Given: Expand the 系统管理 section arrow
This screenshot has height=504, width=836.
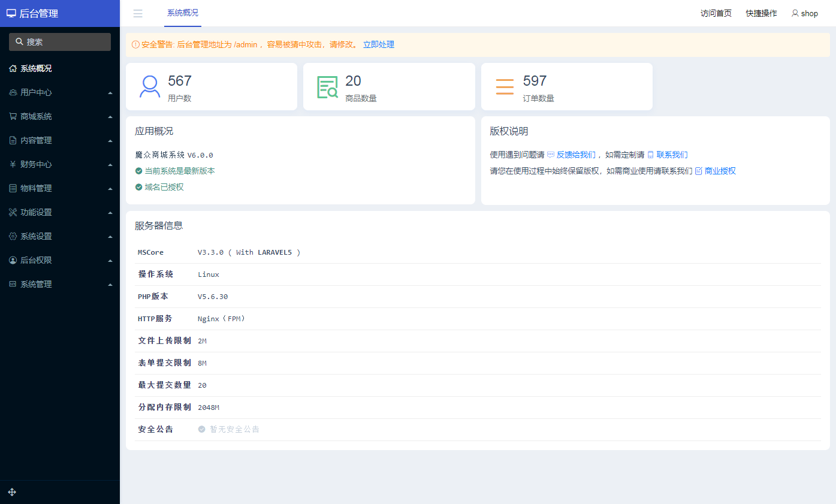Looking at the screenshot, I should click(x=110, y=284).
